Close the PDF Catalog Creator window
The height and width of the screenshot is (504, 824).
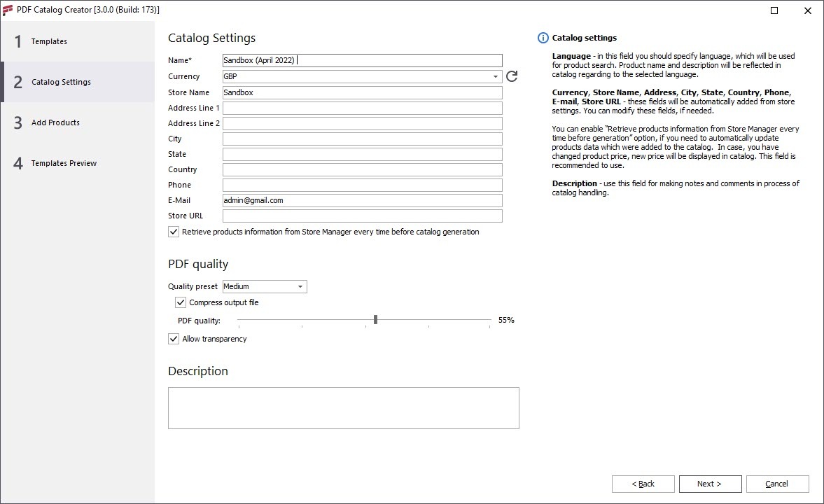click(x=806, y=10)
